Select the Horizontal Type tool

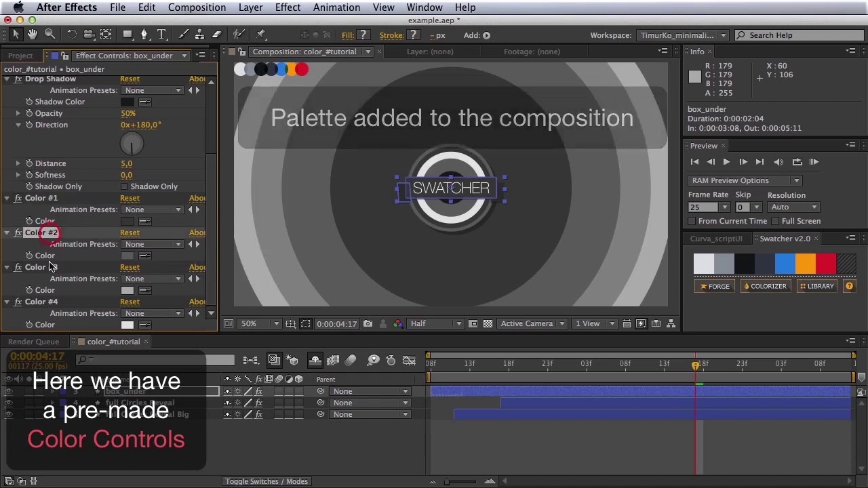click(161, 35)
